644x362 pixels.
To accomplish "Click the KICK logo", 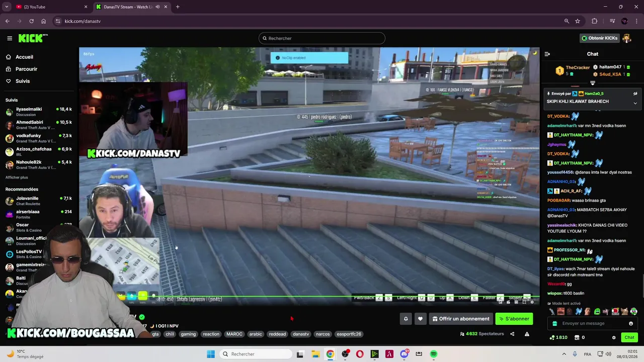I will click(x=33, y=38).
